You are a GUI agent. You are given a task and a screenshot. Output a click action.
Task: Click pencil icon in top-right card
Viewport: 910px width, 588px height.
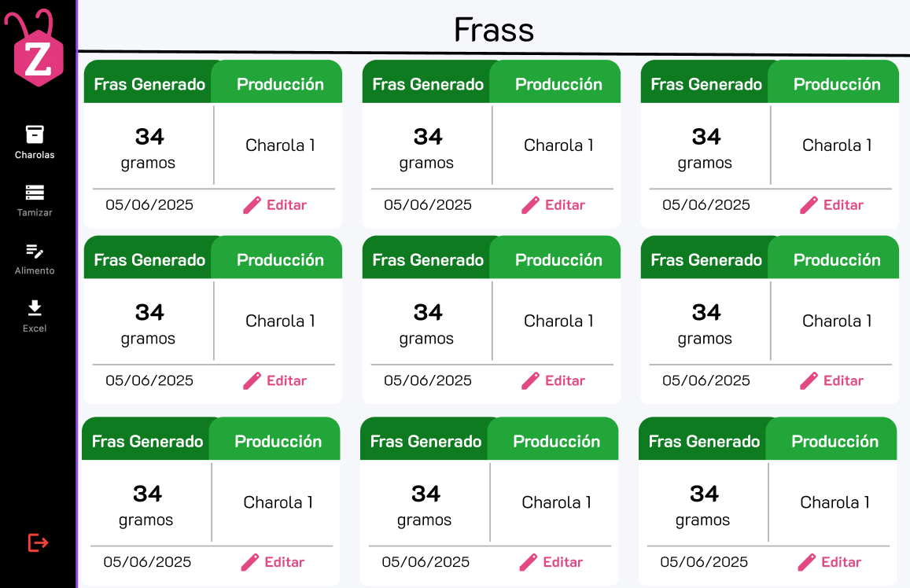[x=809, y=204]
